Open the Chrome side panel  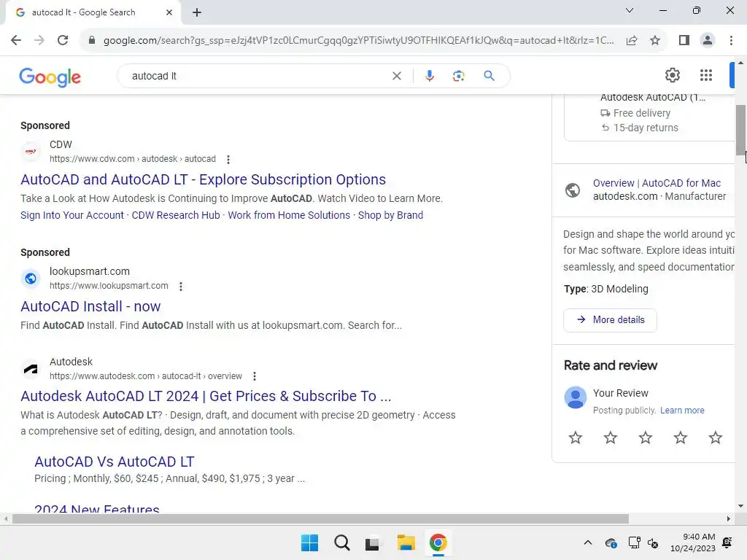[684, 41]
